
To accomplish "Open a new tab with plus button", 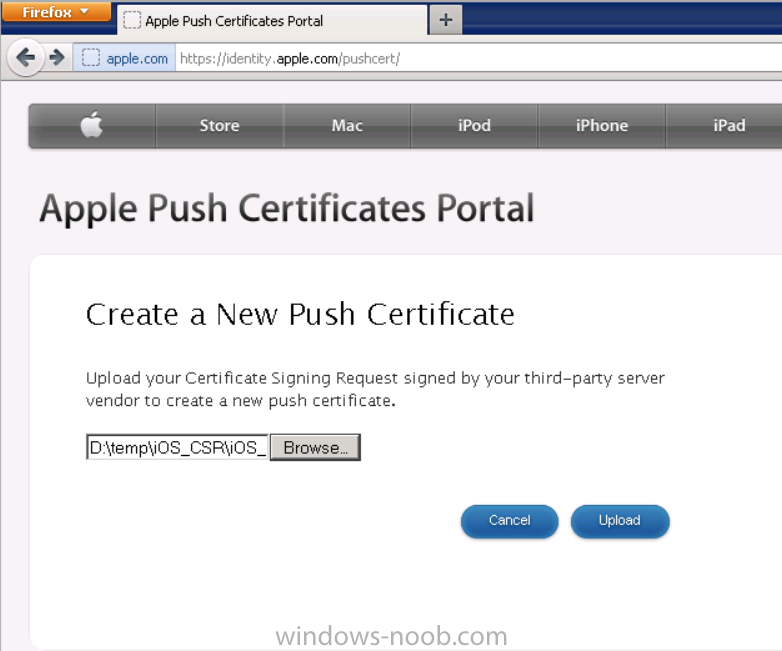I will pyautogui.click(x=446, y=20).
